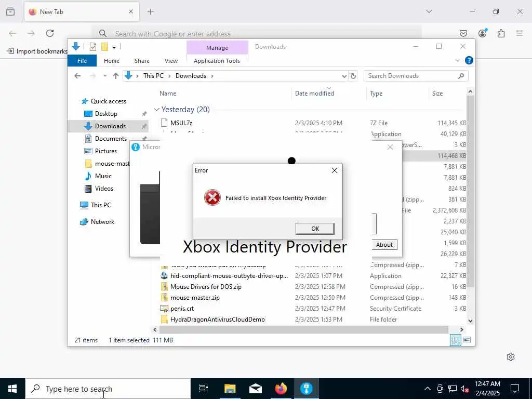Open a new Firefox tab

click(150, 12)
